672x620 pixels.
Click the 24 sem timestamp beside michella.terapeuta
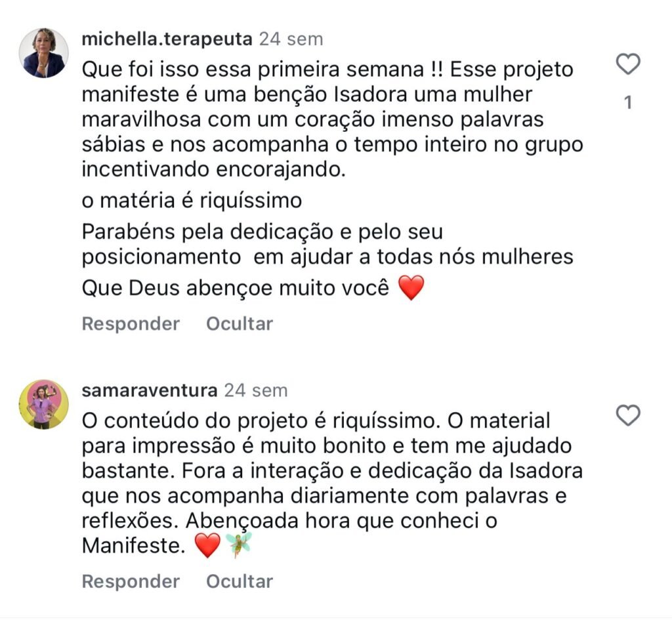[x=291, y=39]
